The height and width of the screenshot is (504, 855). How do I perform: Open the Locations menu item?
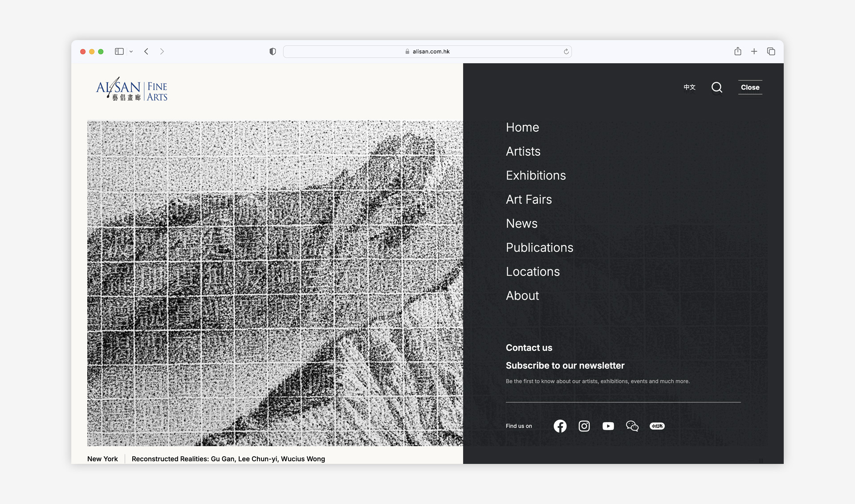pyautogui.click(x=533, y=272)
